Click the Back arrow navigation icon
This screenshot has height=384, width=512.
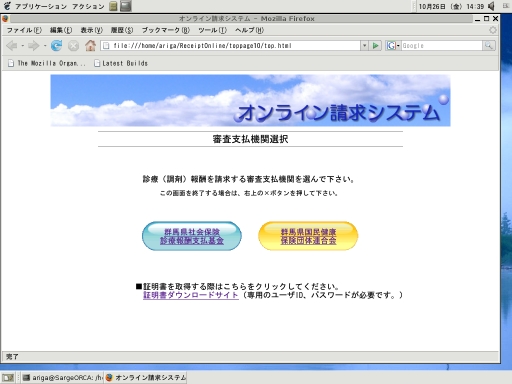(x=12, y=46)
